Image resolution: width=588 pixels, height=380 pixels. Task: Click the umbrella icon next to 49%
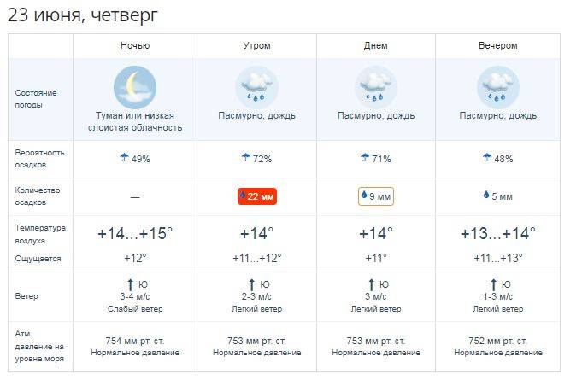click(124, 157)
